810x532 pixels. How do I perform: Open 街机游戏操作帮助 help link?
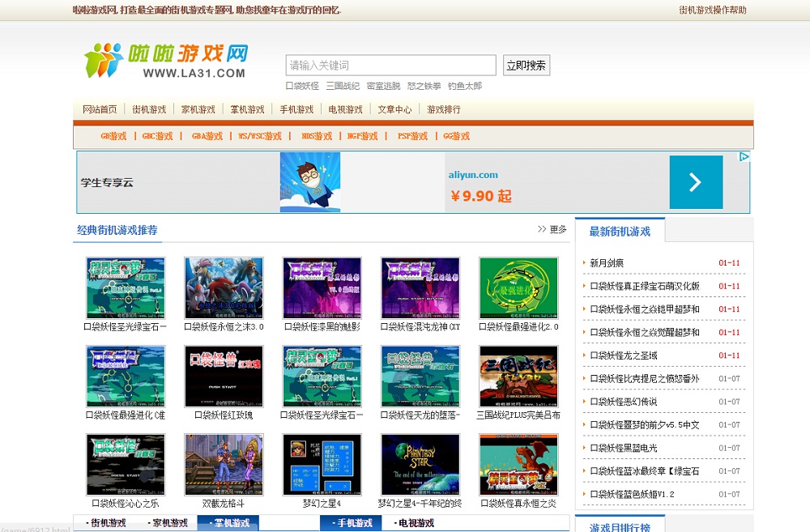[x=712, y=10]
